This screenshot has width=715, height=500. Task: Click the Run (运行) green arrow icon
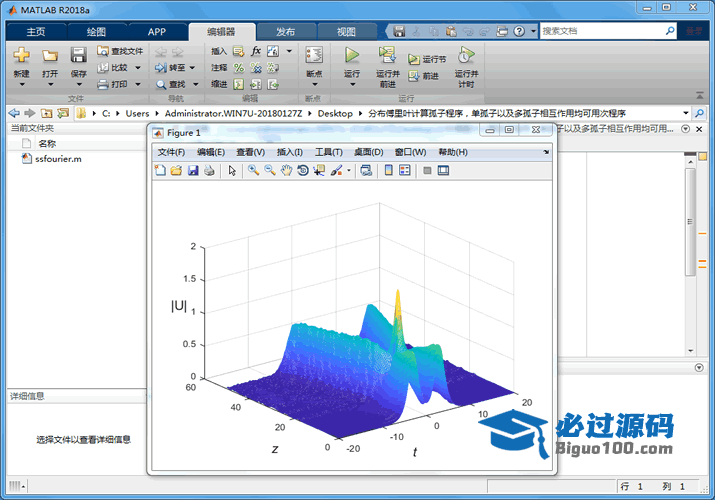click(x=352, y=56)
